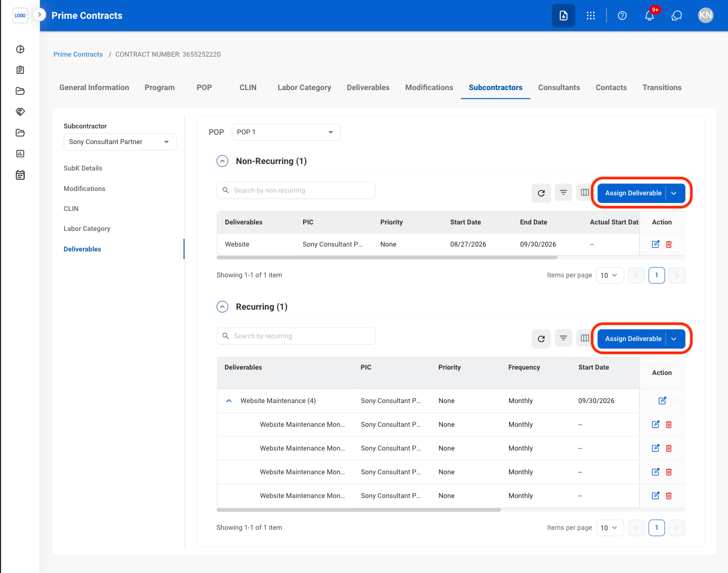Go to Prime Contracts breadcrumb link
Viewport: 728px width, 573px height.
click(78, 54)
